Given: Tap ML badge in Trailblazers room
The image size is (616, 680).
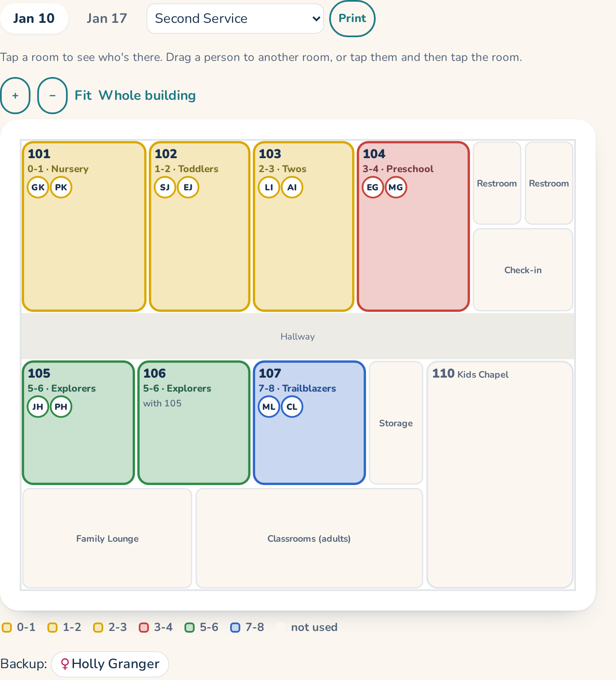Looking at the screenshot, I should 269,407.
